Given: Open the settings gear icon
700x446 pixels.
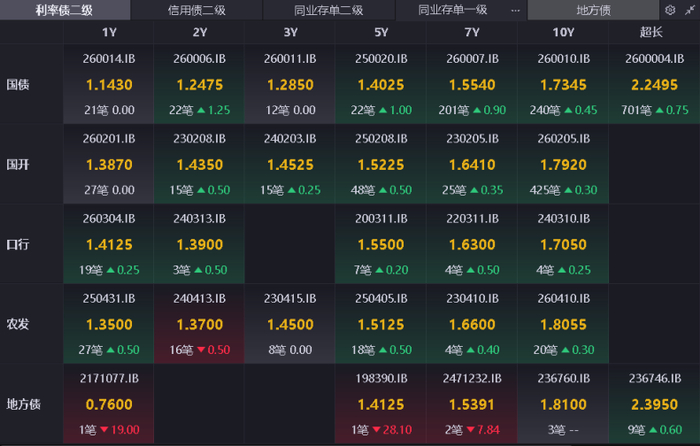Looking at the screenshot, I should click(x=670, y=10).
